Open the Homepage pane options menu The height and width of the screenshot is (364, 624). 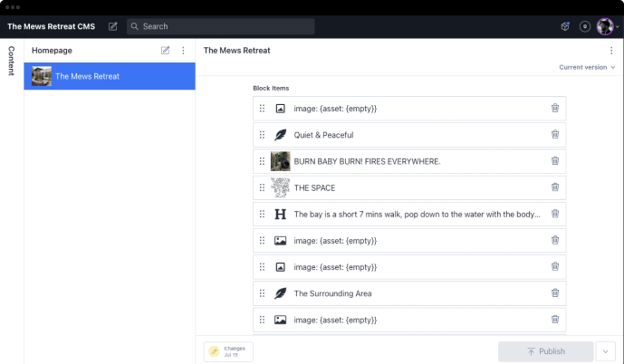pyautogui.click(x=183, y=51)
